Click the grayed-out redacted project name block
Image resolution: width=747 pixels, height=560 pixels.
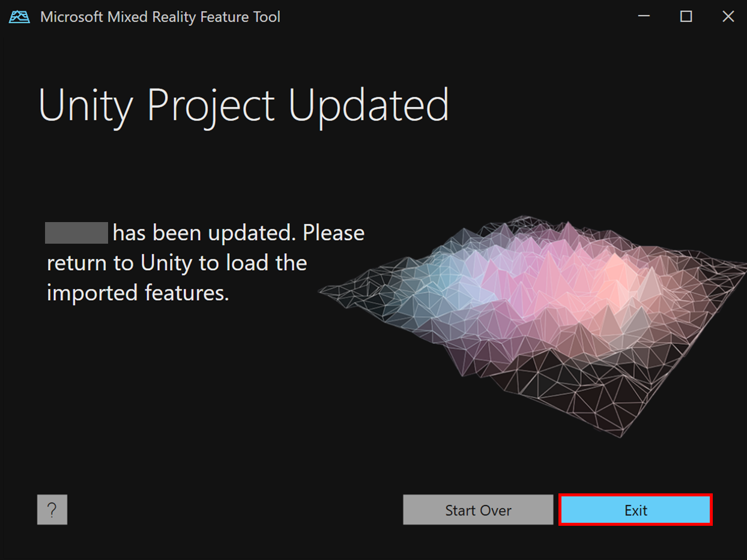pos(76,233)
